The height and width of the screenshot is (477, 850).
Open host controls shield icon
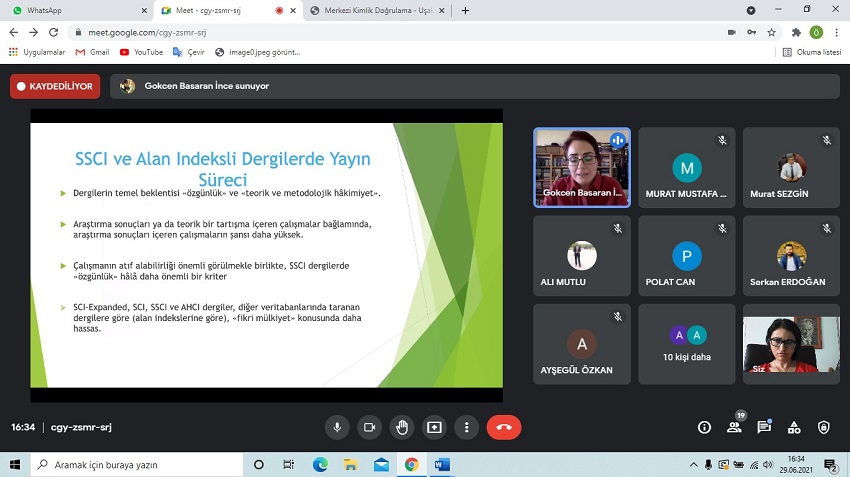click(x=824, y=427)
